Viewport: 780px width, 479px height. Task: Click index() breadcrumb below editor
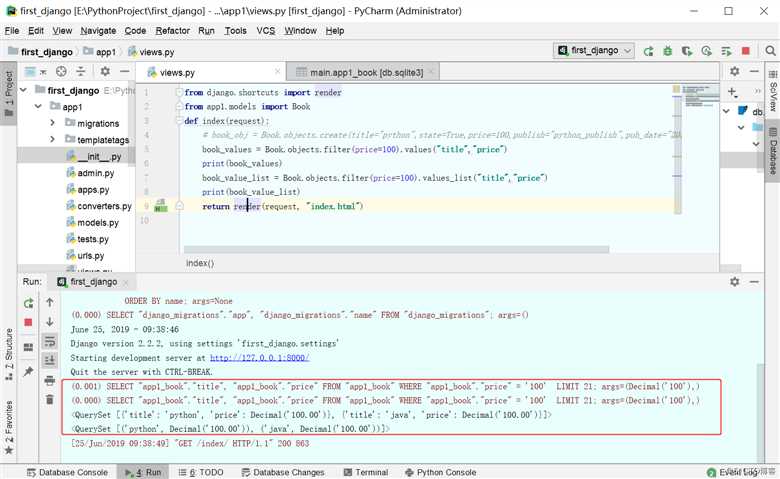tap(200, 263)
